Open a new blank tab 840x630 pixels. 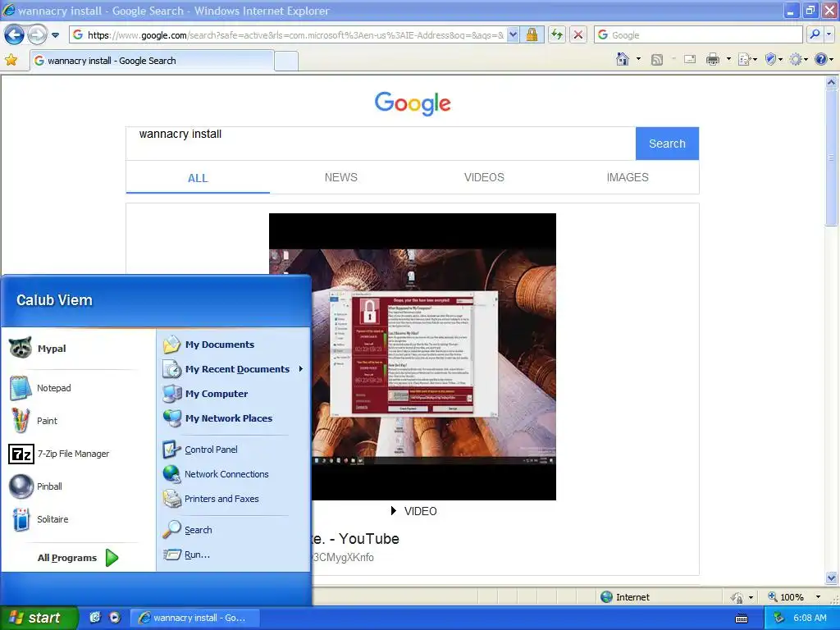[x=286, y=61]
